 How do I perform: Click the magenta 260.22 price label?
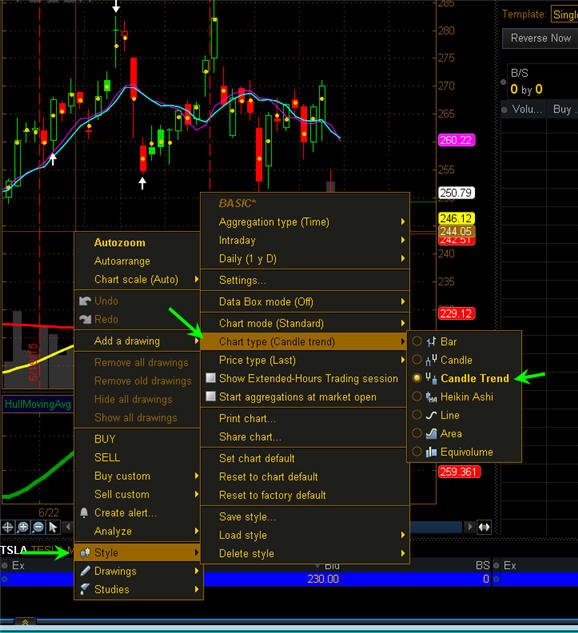coord(457,140)
